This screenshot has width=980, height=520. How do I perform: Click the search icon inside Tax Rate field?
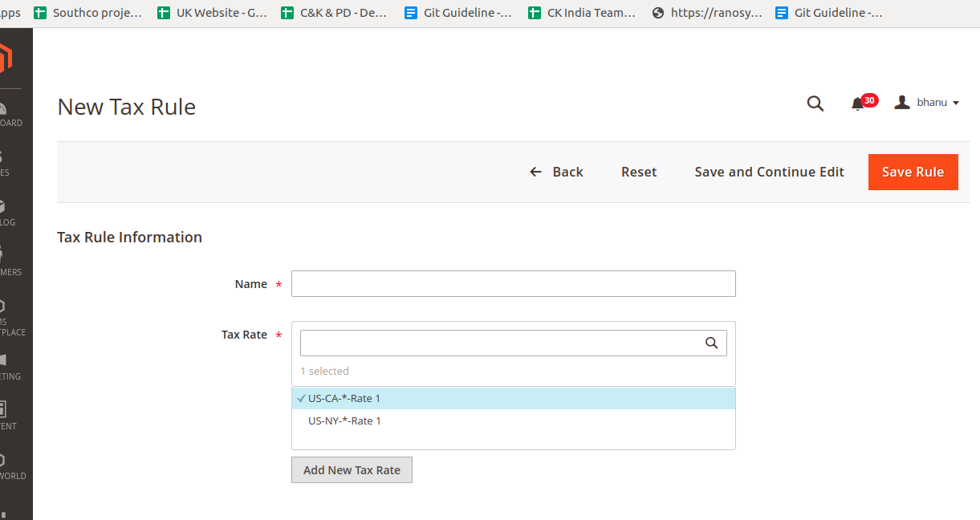pos(712,343)
